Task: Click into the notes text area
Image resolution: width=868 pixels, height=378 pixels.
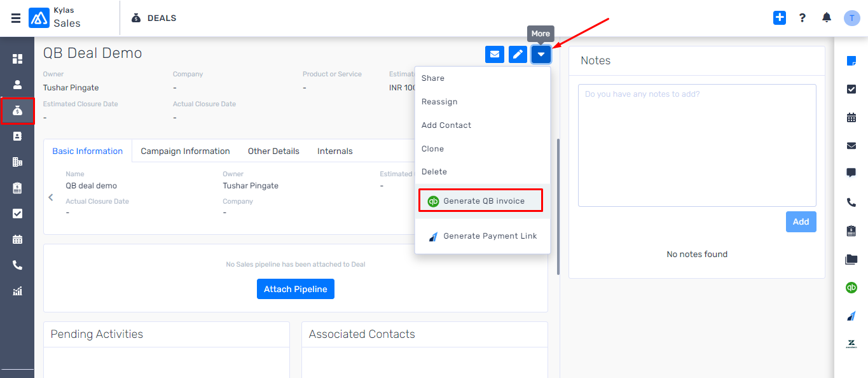Action: (x=697, y=146)
